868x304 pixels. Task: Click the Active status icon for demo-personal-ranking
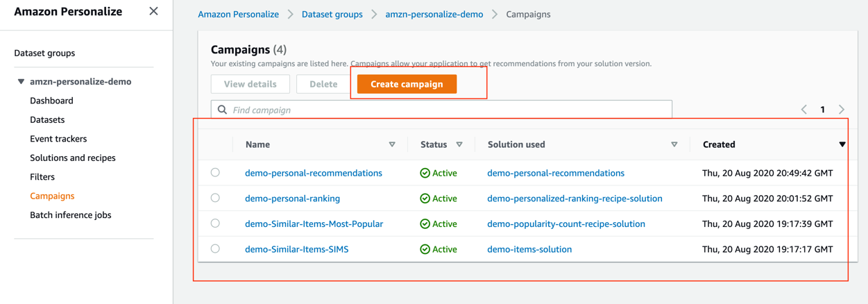tap(425, 199)
